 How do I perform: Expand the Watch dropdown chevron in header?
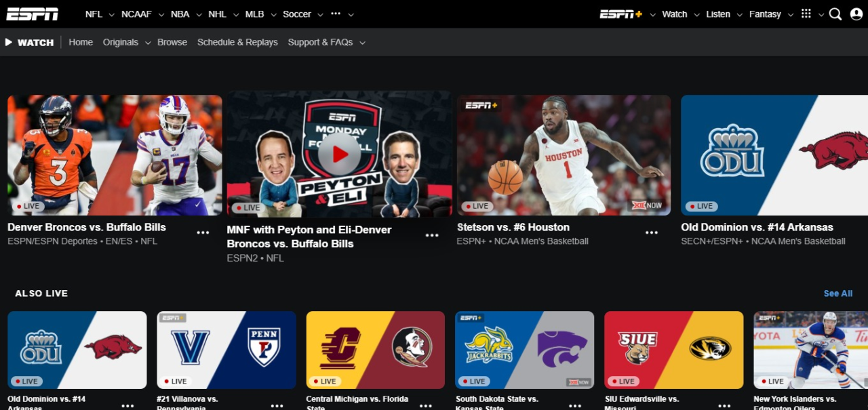tap(696, 14)
